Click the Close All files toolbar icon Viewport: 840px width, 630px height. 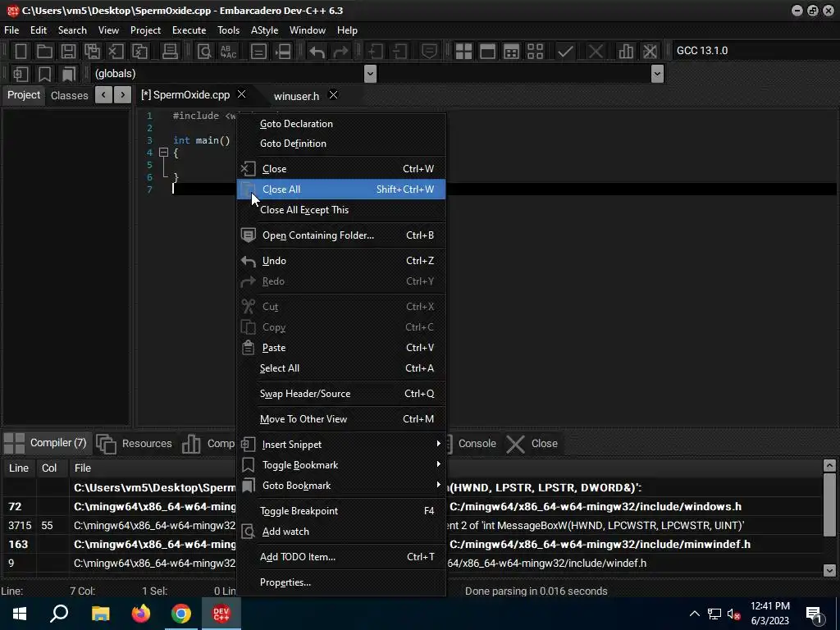coord(139,51)
